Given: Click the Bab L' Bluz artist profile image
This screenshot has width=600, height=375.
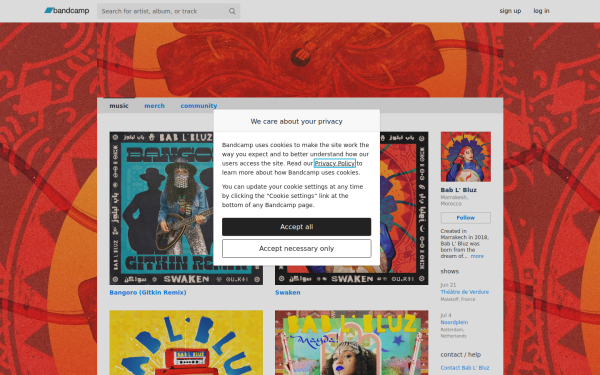Looking at the screenshot, I should pos(466,157).
